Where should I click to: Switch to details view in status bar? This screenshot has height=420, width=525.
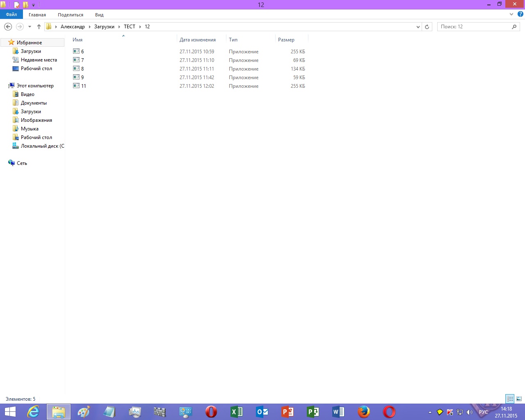[510, 399]
